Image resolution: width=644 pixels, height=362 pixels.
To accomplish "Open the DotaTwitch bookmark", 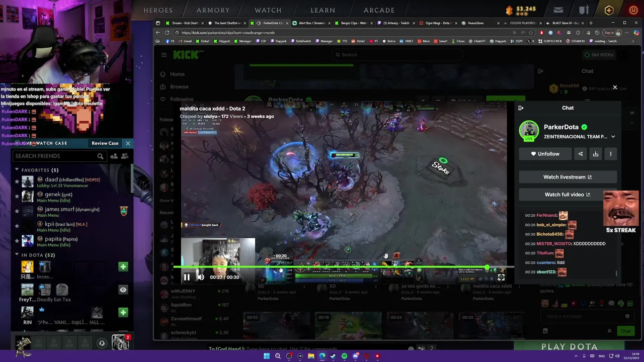I will pos(301,41).
